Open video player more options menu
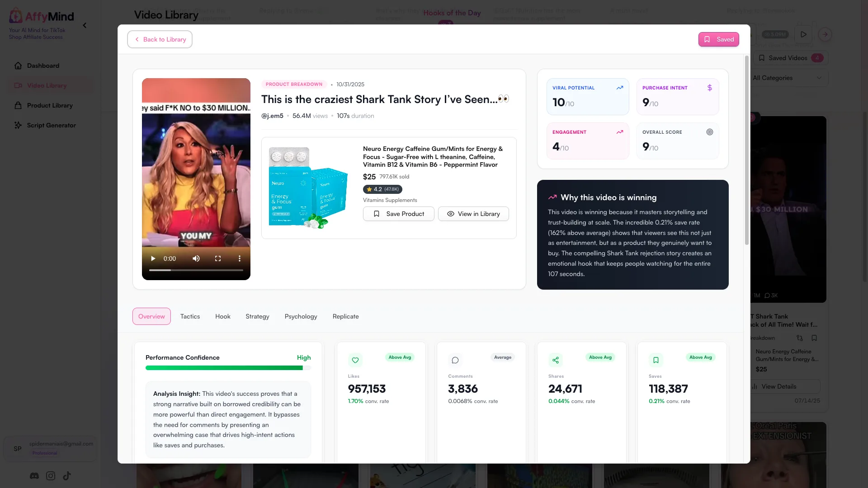 click(240, 258)
